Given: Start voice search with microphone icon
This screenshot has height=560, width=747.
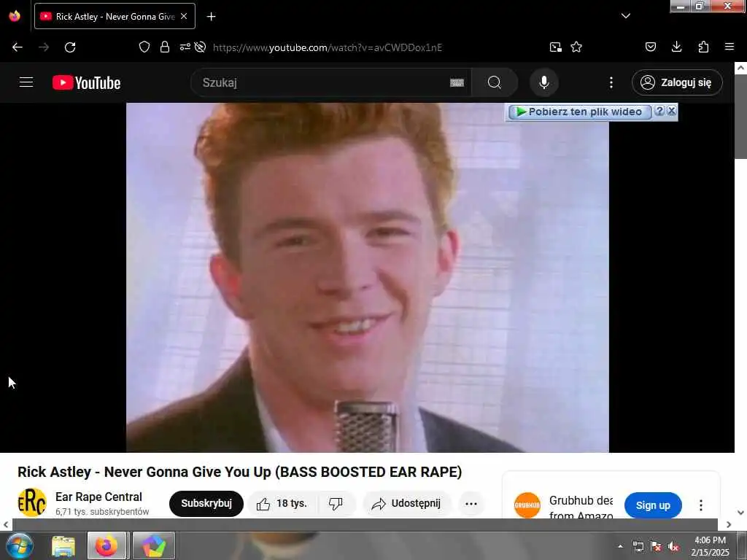Looking at the screenshot, I should click(544, 82).
